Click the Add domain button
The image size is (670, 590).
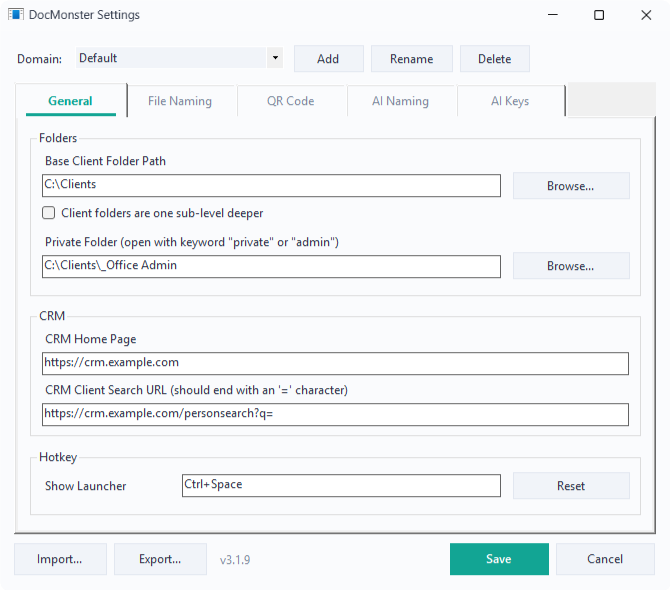(x=329, y=59)
